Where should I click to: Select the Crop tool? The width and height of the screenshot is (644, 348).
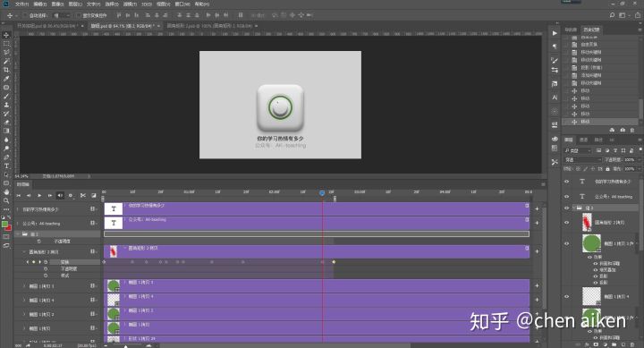[x=6, y=70]
